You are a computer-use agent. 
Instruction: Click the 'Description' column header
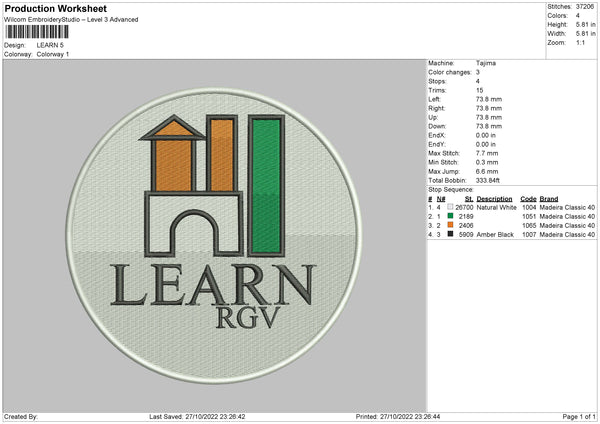point(494,199)
